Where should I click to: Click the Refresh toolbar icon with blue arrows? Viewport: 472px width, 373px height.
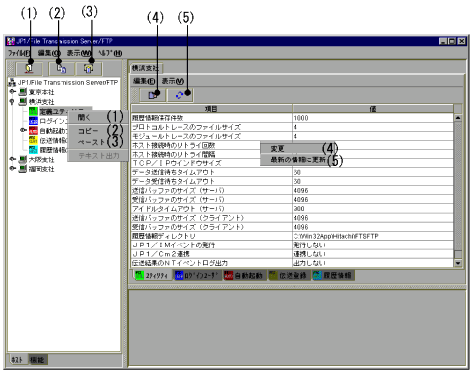180,95
